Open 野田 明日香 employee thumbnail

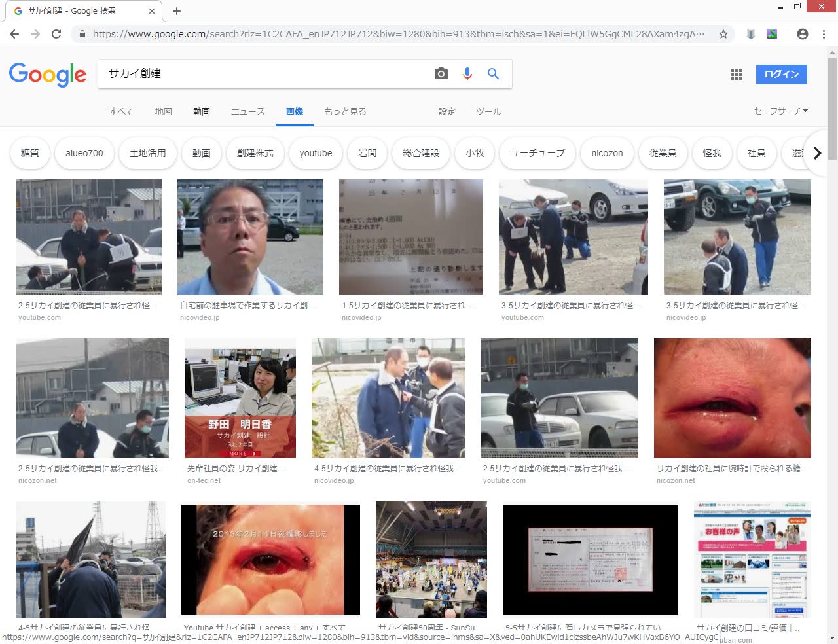click(240, 398)
